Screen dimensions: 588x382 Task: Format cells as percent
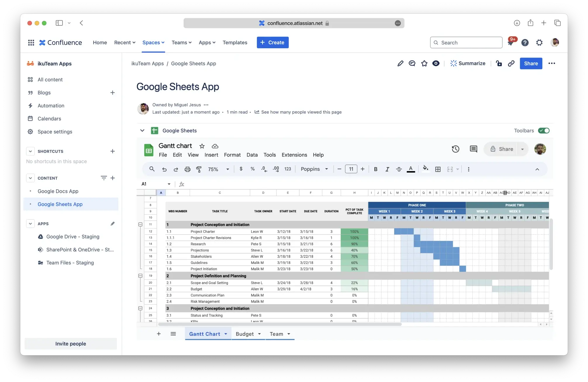click(x=253, y=169)
